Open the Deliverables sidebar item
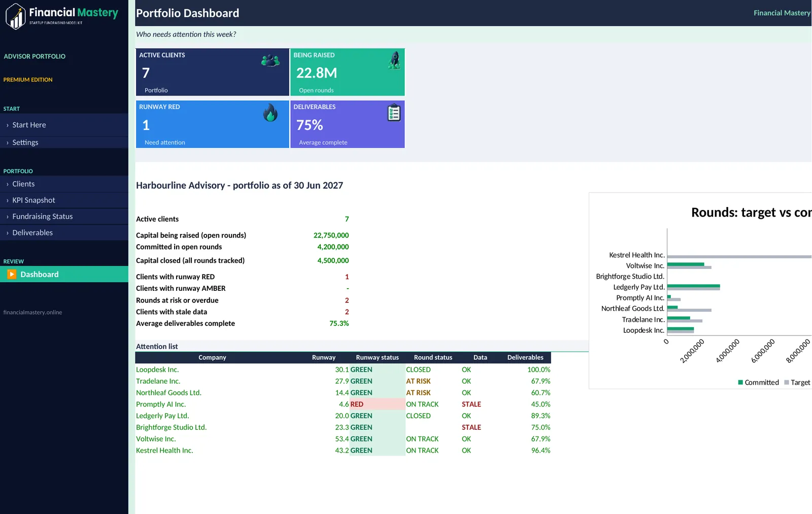The height and width of the screenshot is (514, 812). click(x=64, y=233)
